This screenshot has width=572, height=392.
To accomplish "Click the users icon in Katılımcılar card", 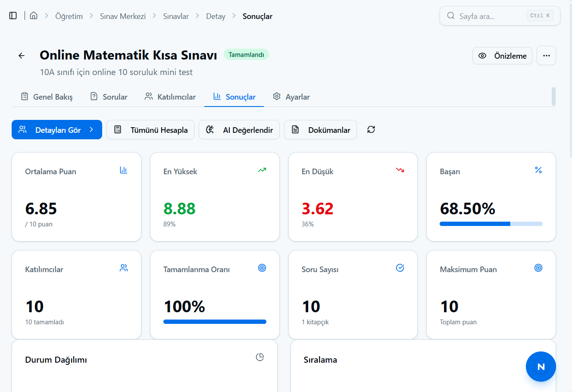I will 124,268.
